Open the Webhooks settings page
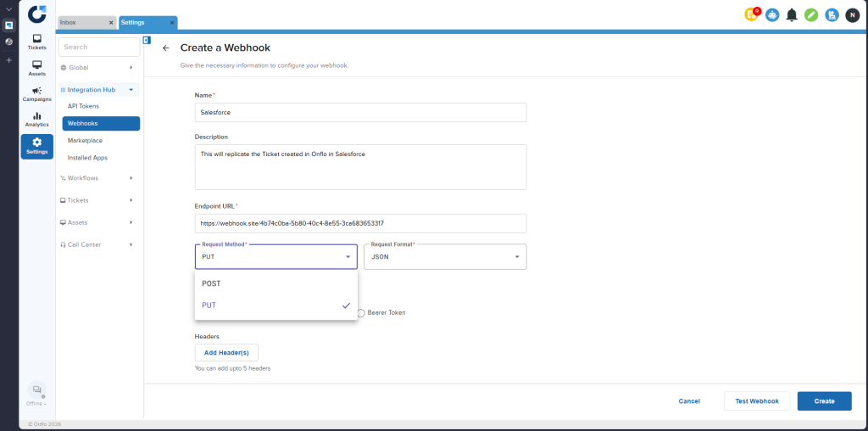This screenshot has height=431, width=868. (x=101, y=124)
